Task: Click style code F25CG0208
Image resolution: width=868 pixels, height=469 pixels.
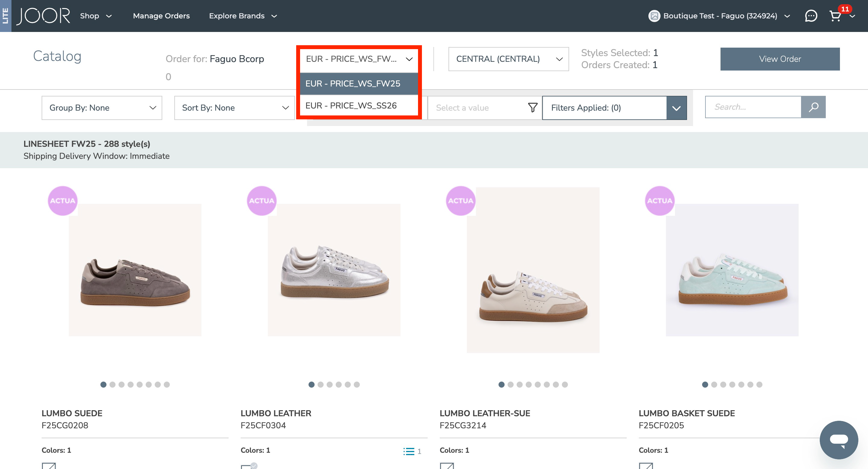Action: [65, 425]
